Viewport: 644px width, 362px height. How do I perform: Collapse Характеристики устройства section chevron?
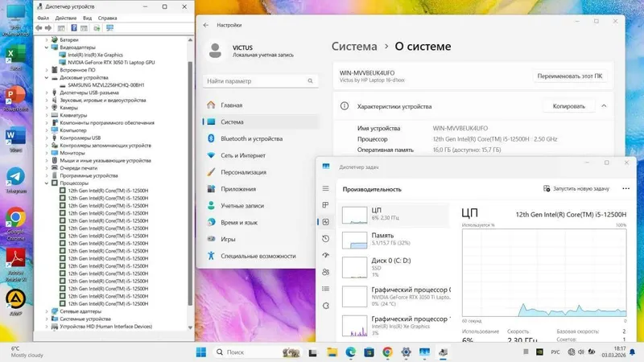(x=604, y=106)
